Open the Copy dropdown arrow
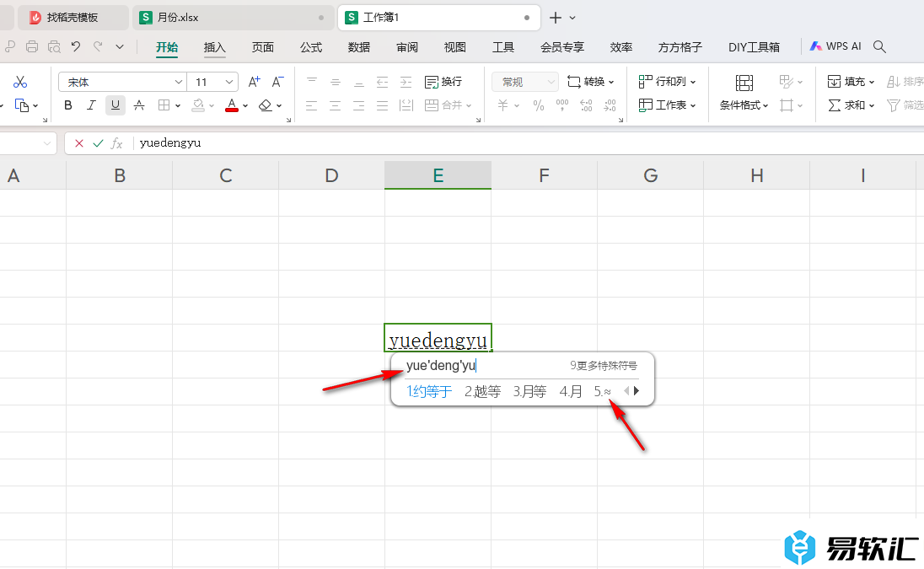 pos(36,106)
